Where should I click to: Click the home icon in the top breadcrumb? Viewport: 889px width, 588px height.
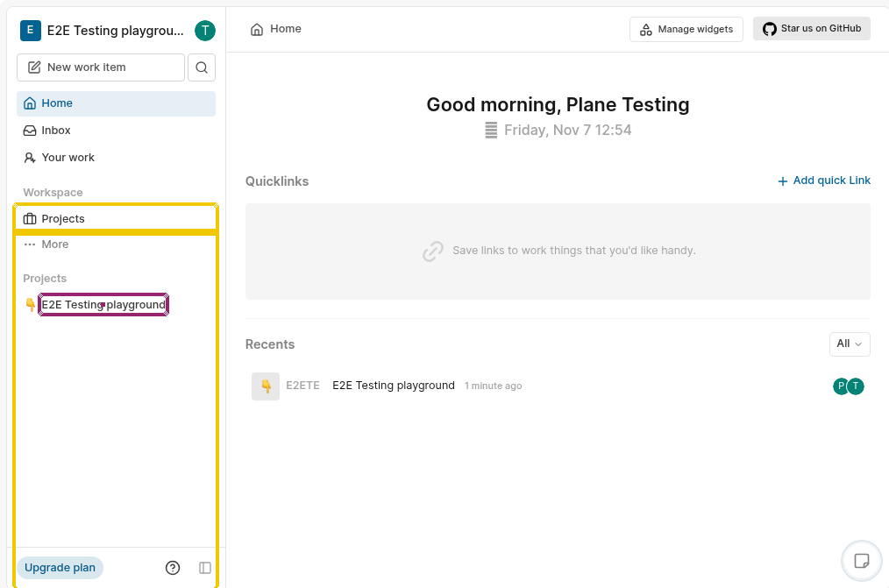pyautogui.click(x=257, y=29)
